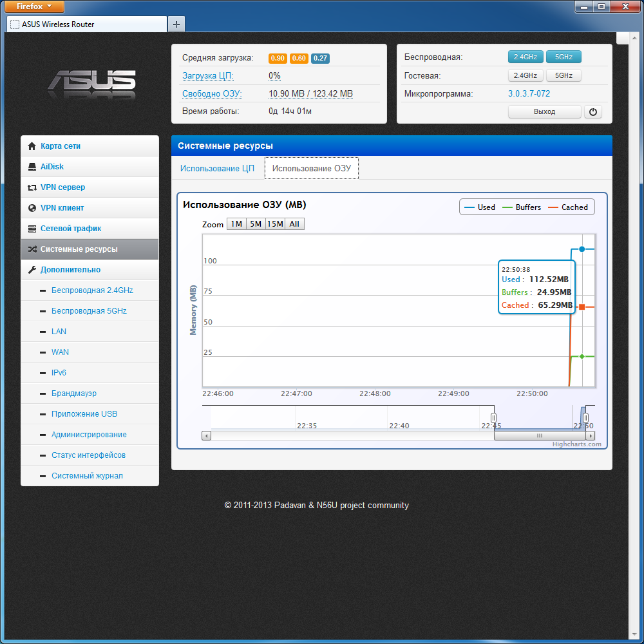Click the chart navigator scrollbar thumb

pyautogui.click(x=540, y=436)
